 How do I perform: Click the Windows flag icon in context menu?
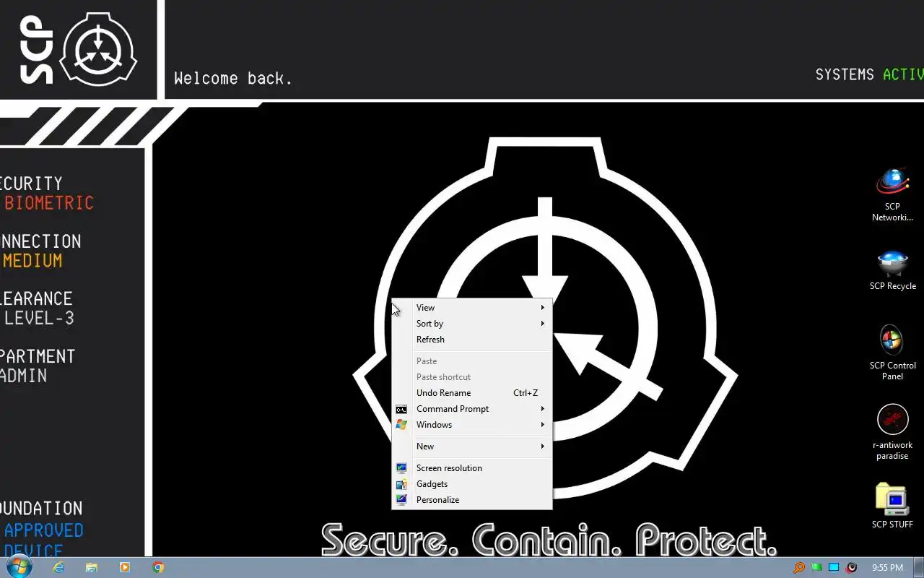[x=401, y=425]
